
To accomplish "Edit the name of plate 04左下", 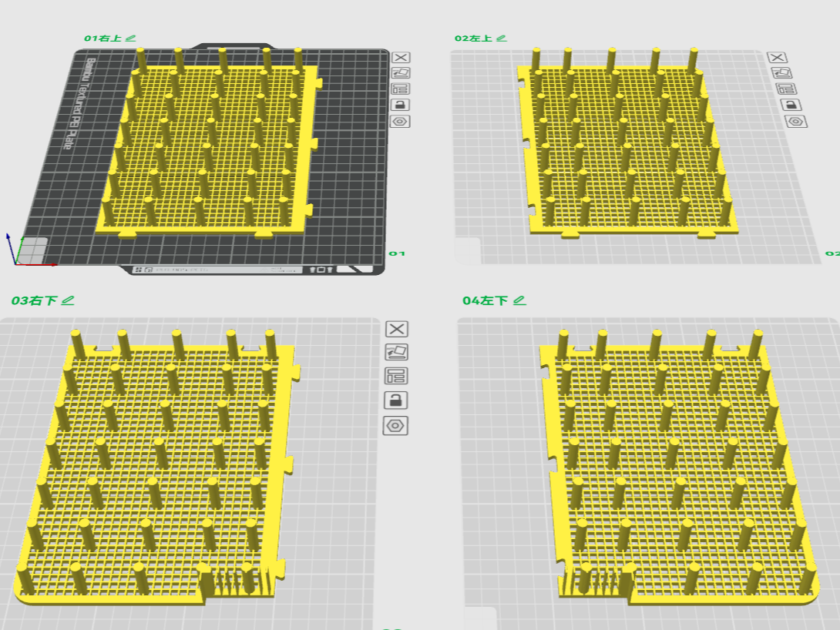I will pos(519,300).
